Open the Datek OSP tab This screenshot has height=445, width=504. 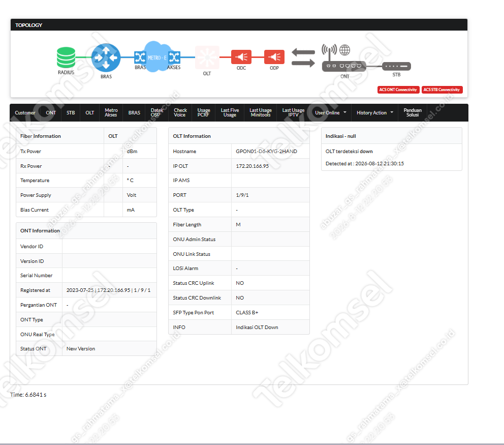coord(157,112)
